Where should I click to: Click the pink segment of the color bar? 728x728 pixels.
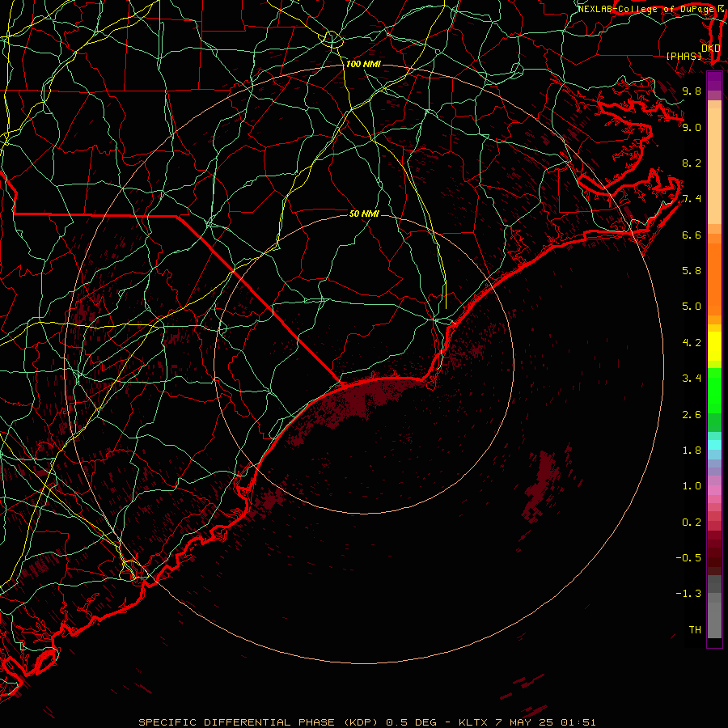tap(714, 490)
